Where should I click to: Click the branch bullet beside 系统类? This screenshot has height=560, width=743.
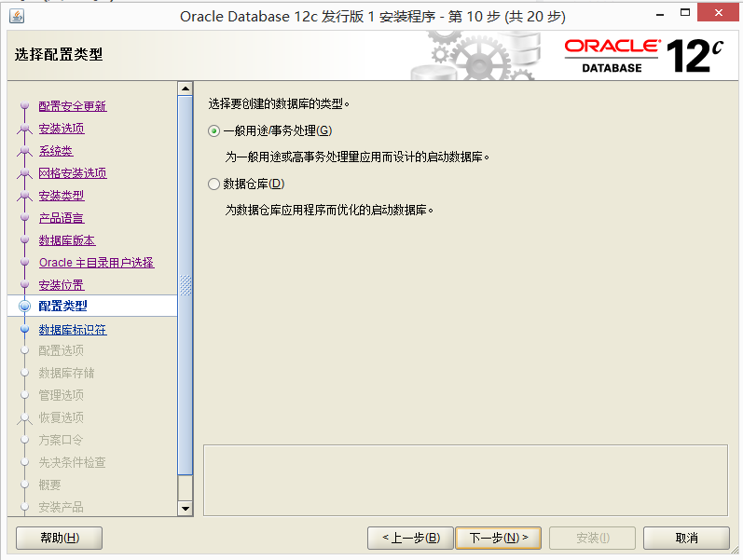point(24,151)
